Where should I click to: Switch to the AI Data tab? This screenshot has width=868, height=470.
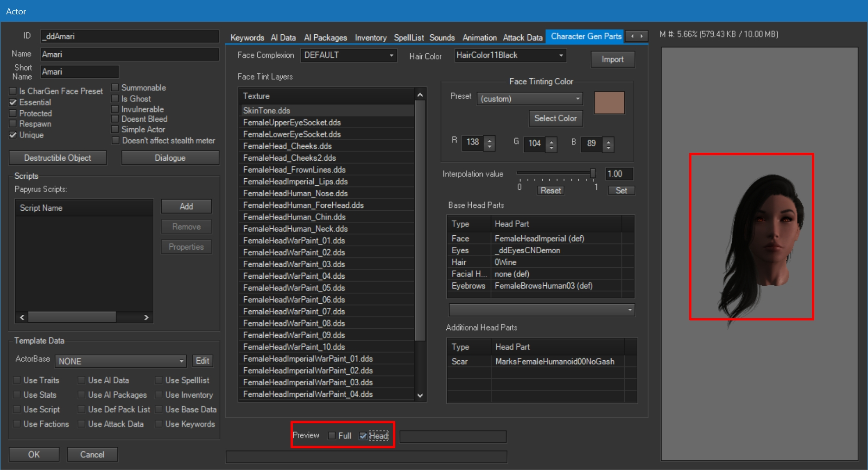[x=283, y=38]
